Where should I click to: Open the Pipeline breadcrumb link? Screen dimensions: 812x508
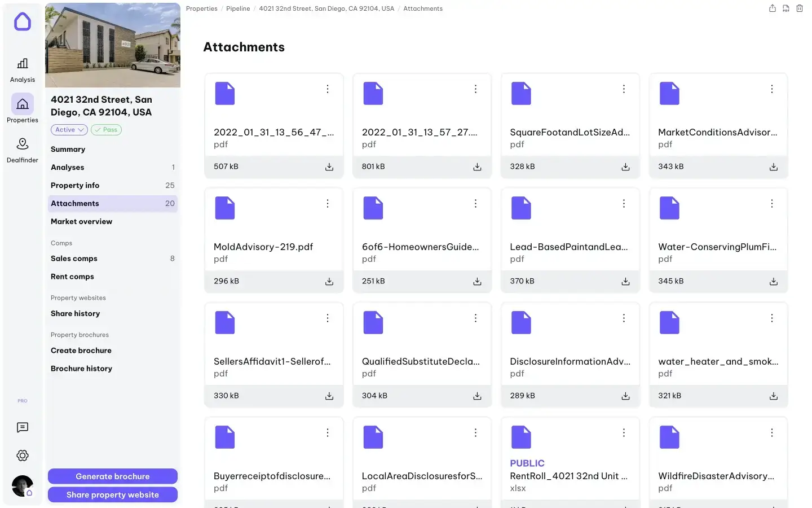(238, 8)
